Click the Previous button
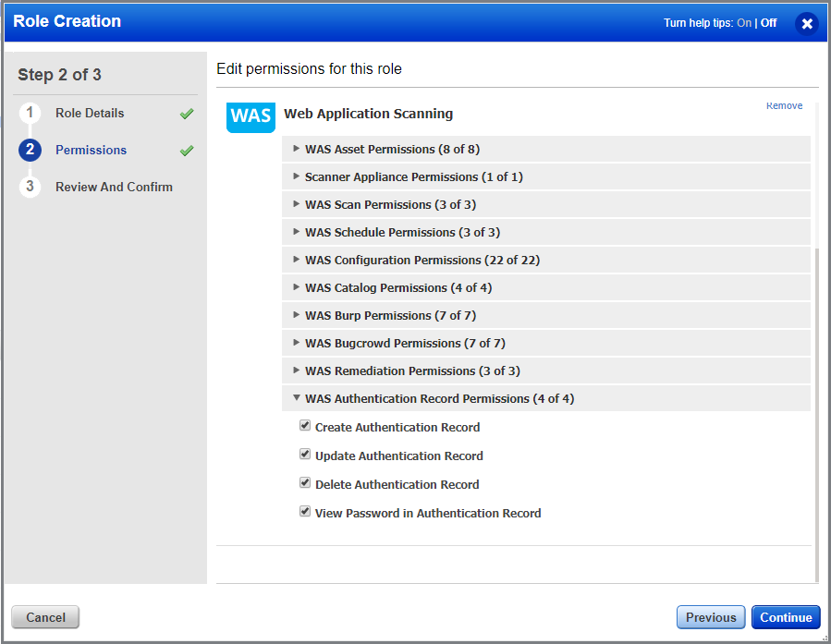The image size is (831, 644). tap(710, 616)
